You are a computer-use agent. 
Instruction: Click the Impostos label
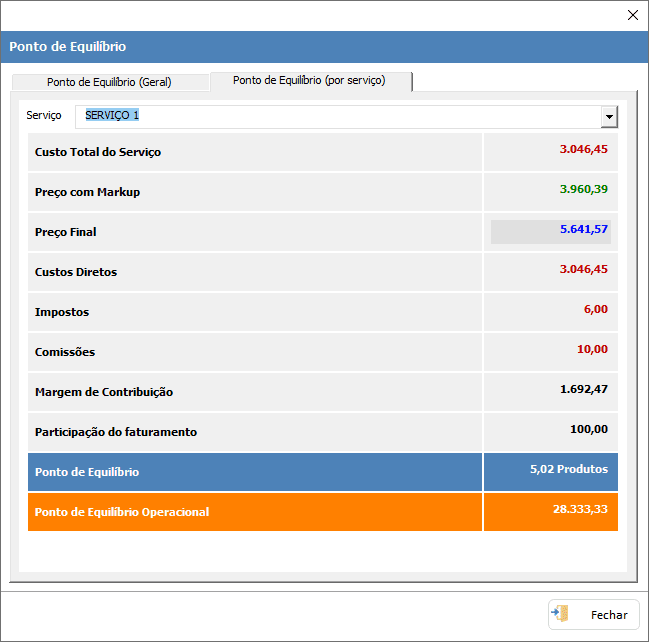pyautogui.click(x=62, y=312)
